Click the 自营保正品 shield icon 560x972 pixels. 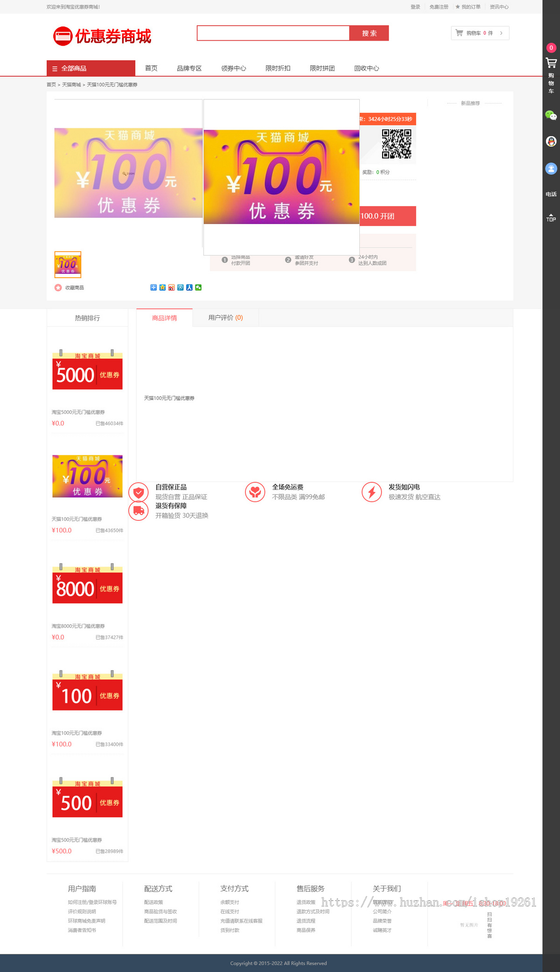tap(139, 492)
